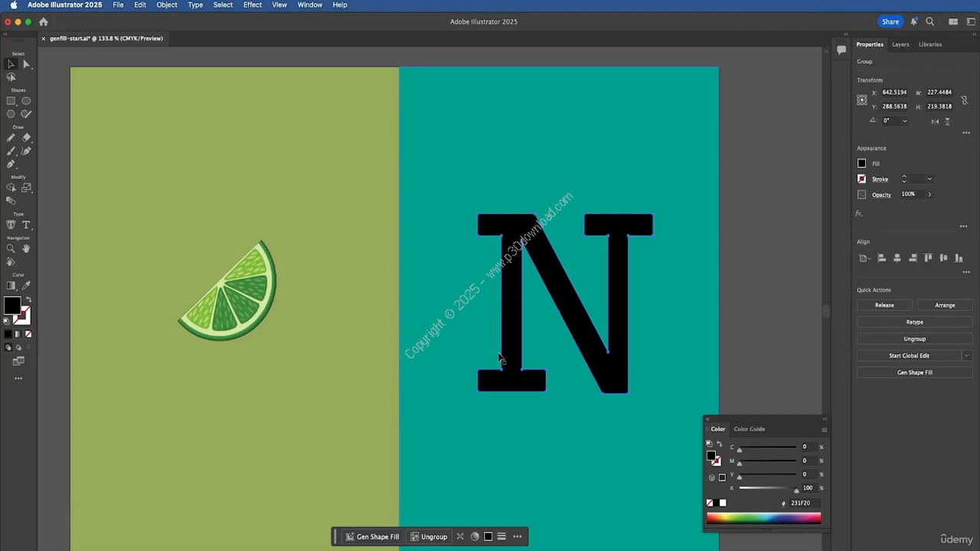980x551 pixels.
Task: Open the Effect menu
Action: tap(252, 5)
